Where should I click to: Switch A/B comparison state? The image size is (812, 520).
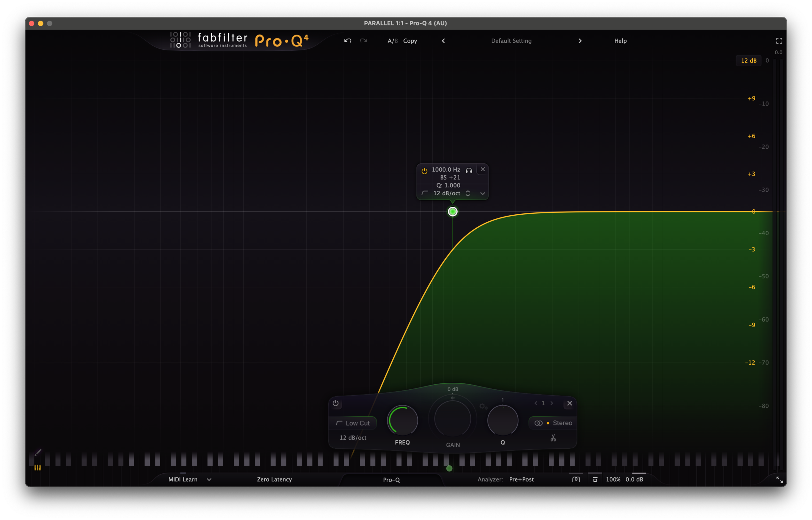[392, 41]
